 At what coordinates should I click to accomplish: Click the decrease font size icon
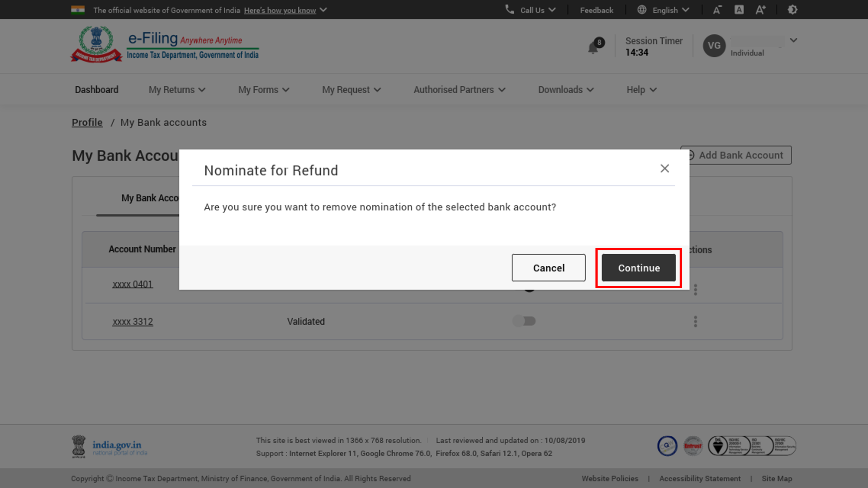click(717, 10)
